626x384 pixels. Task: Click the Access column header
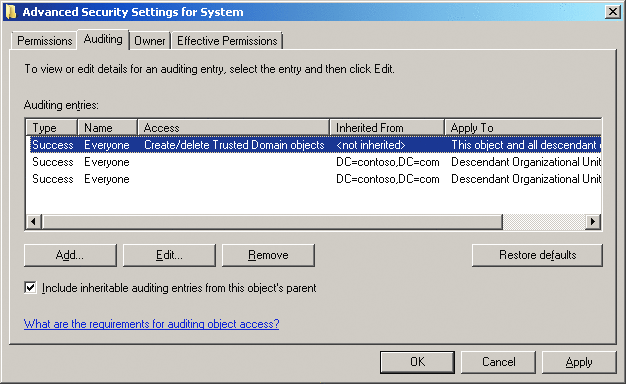[x=233, y=128]
